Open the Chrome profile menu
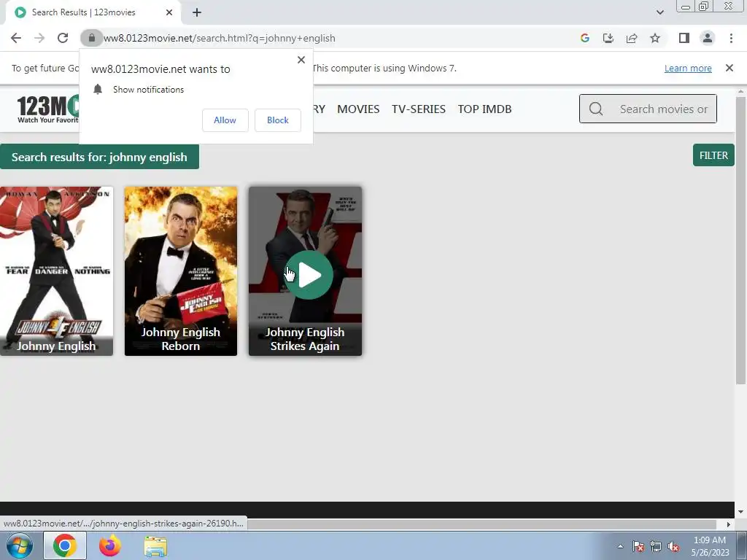 tap(708, 38)
